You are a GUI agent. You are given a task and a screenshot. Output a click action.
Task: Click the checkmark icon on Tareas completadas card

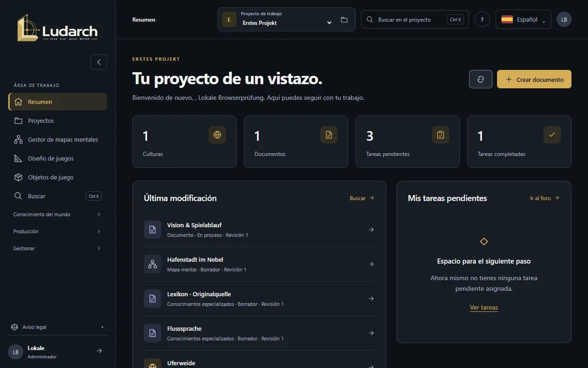click(552, 135)
